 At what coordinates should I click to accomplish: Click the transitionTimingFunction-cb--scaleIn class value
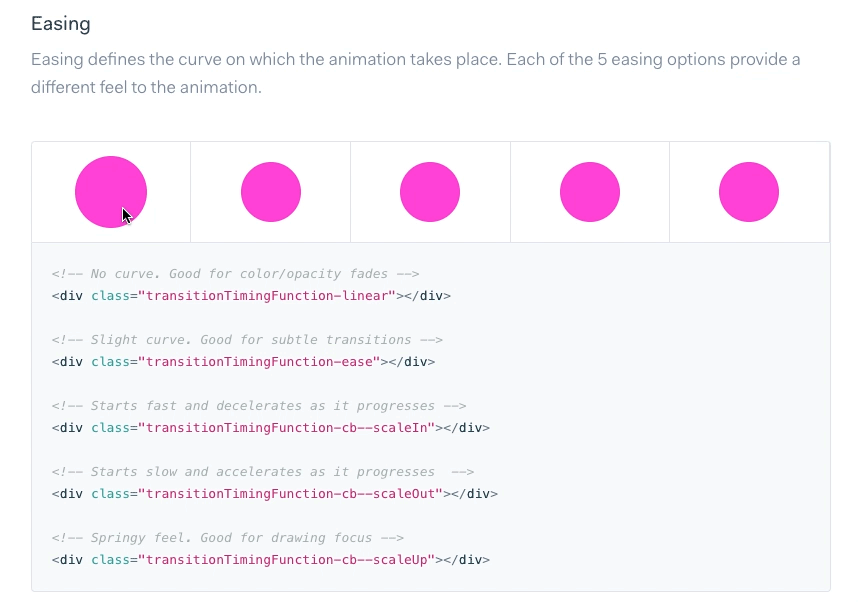[286, 428]
